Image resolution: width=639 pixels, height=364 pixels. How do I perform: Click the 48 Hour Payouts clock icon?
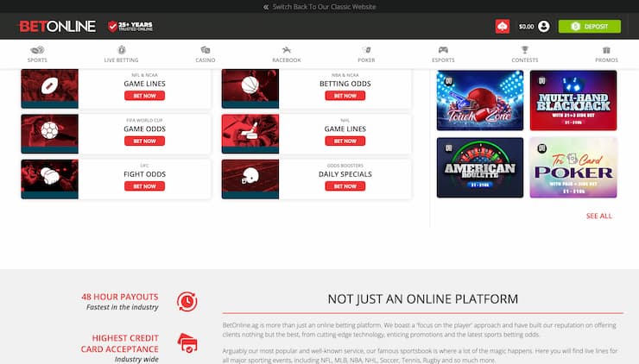point(187,301)
